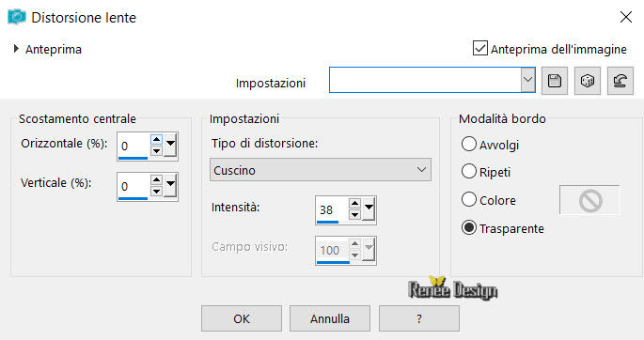
Task: Select the Ripeti border mode
Action: pyautogui.click(x=468, y=172)
